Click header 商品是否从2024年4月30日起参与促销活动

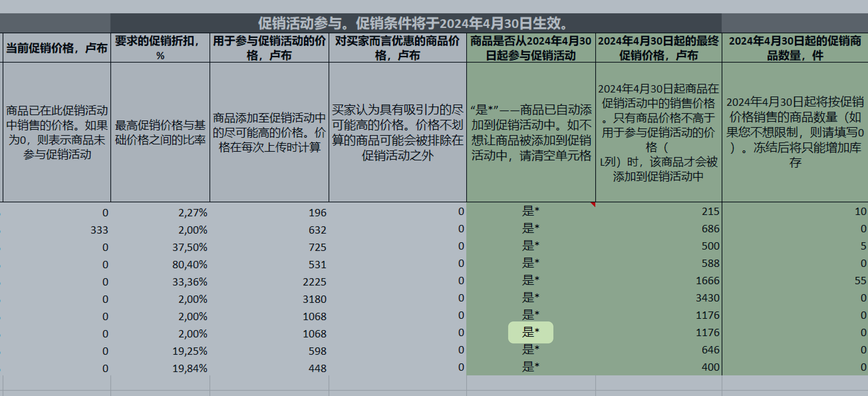tap(531, 48)
